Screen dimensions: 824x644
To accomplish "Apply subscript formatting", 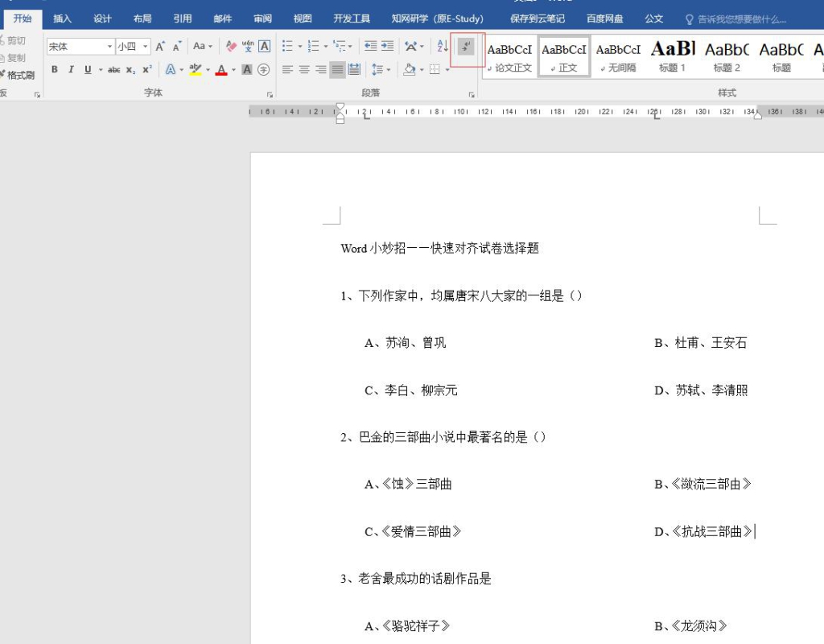I will (130, 69).
